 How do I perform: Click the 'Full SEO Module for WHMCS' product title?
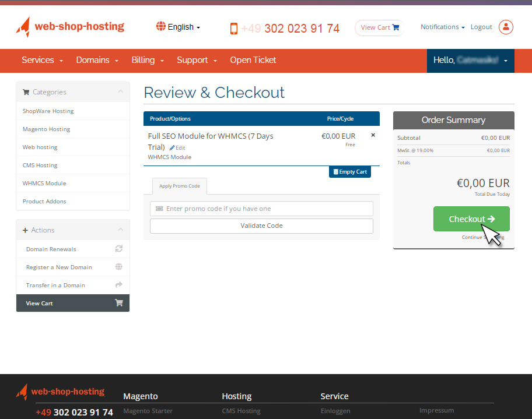click(211, 142)
